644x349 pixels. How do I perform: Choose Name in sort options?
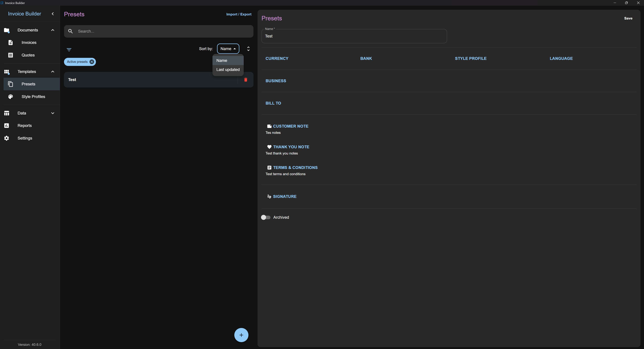228,61
